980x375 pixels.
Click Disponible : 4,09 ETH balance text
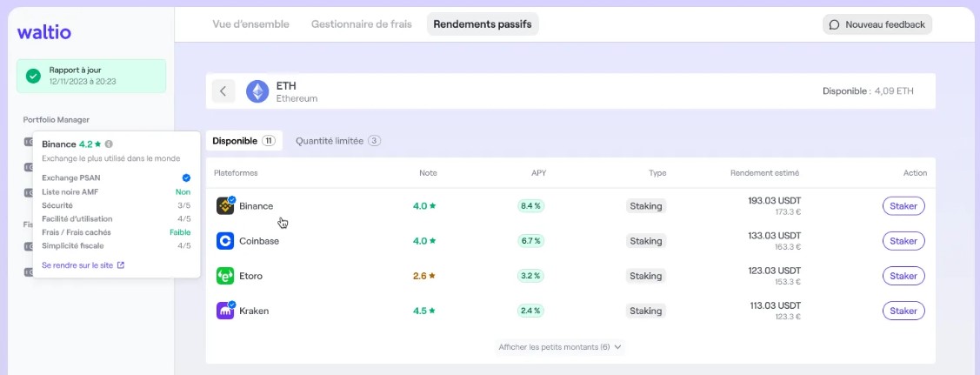pos(868,91)
